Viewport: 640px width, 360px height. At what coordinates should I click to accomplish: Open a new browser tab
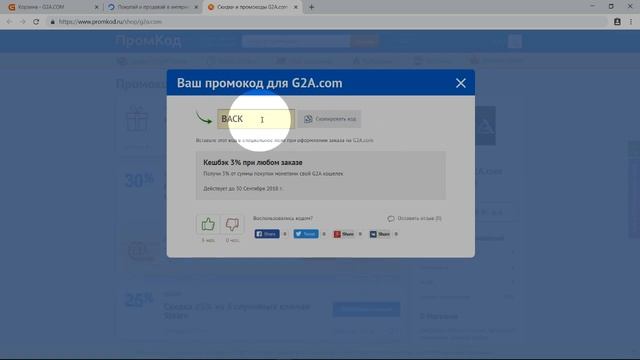coord(311,7)
